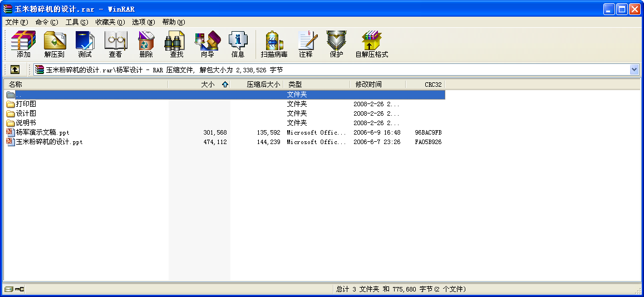The width and height of the screenshot is (644, 297).
Task: Open the 注释 (Comment) tool
Action: click(x=306, y=44)
